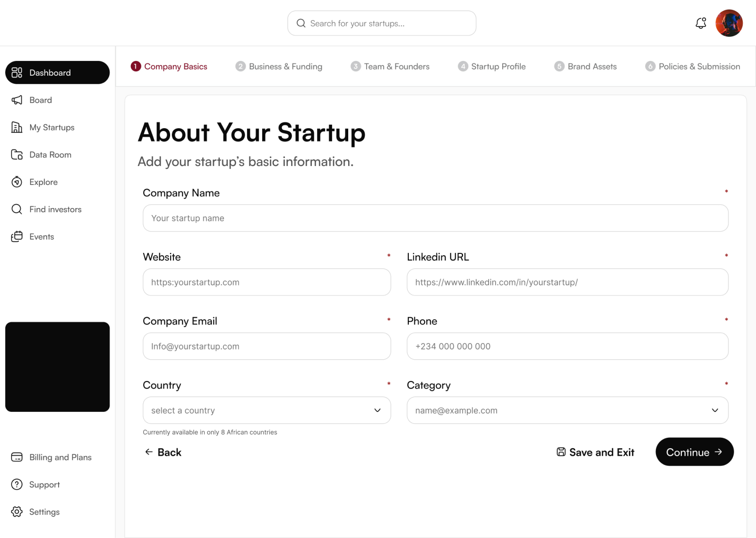
Task: Click the 'About Your Startup' heading
Action: tap(251, 132)
